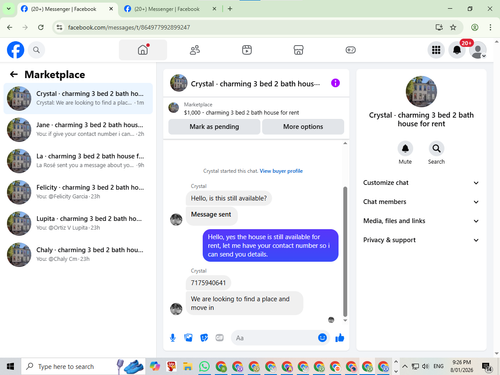Click the message with number 7175940641
This screenshot has height=375, width=500.
pyautogui.click(x=208, y=283)
